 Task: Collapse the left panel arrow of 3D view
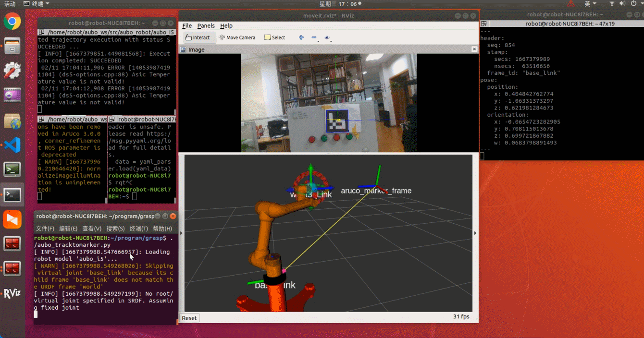[x=181, y=233]
